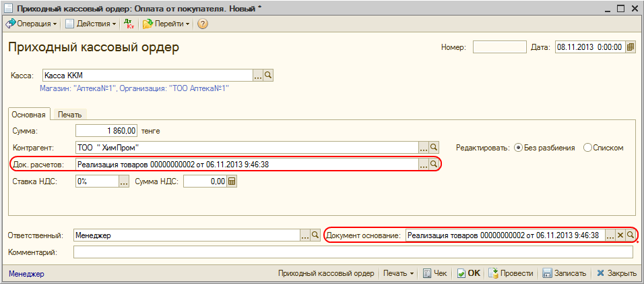
Task: Open the calendar picker next to Дата
Action: point(631,47)
